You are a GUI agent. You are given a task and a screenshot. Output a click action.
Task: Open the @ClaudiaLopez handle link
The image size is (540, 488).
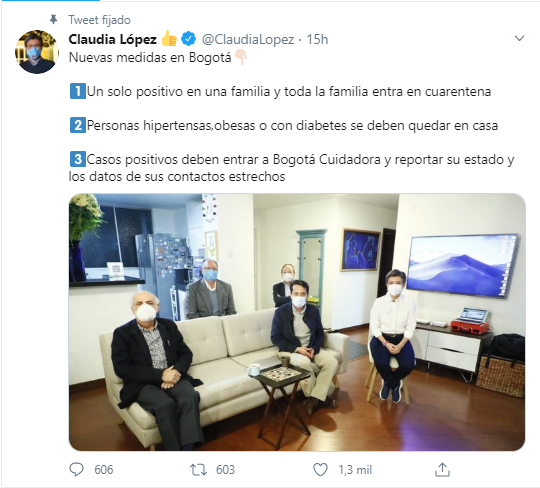click(248, 40)
